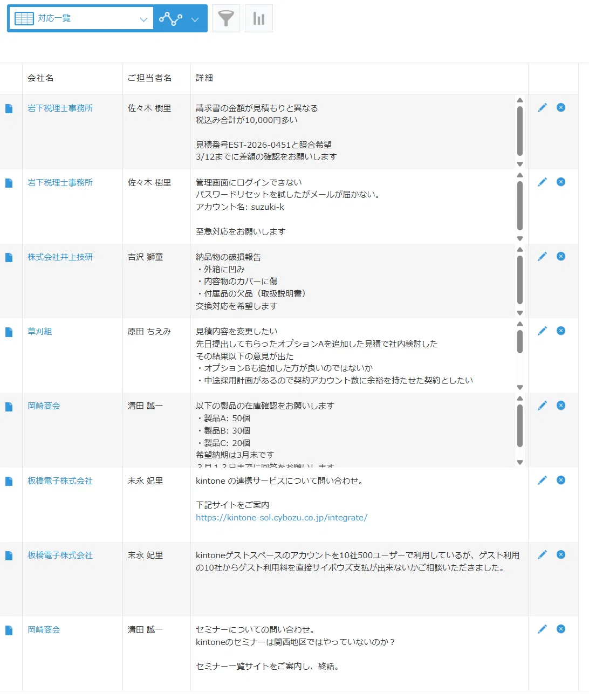Viewport: 589px width, 700px height.
Task: Click the text 交換対応を希望します
Action: pyautogui.click(x=237, y=306)
